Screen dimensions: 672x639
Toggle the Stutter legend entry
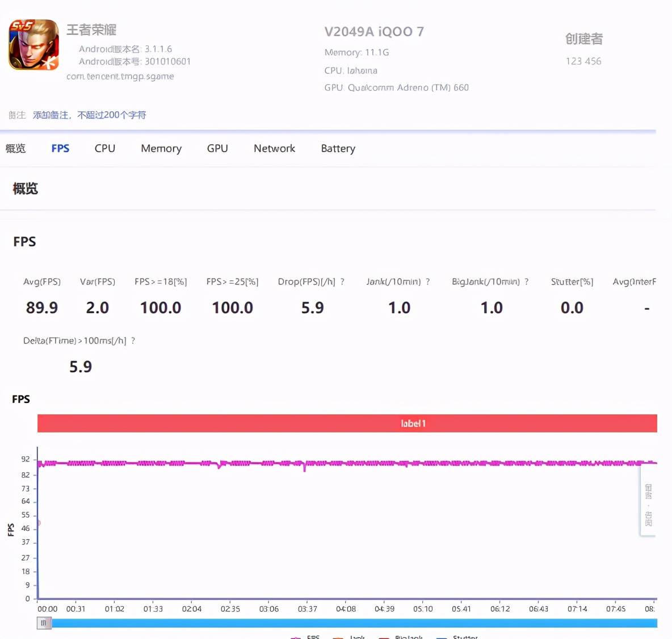coord(457,637)
